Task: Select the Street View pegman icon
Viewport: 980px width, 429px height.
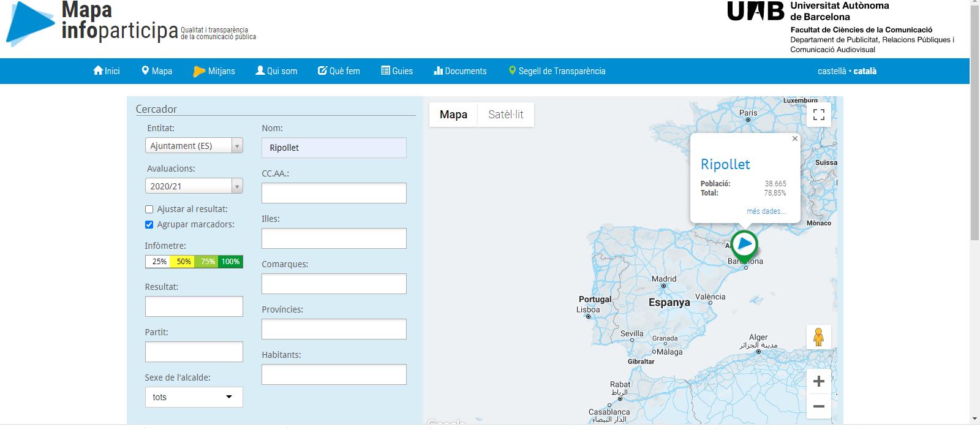Action: coord(818,337)
